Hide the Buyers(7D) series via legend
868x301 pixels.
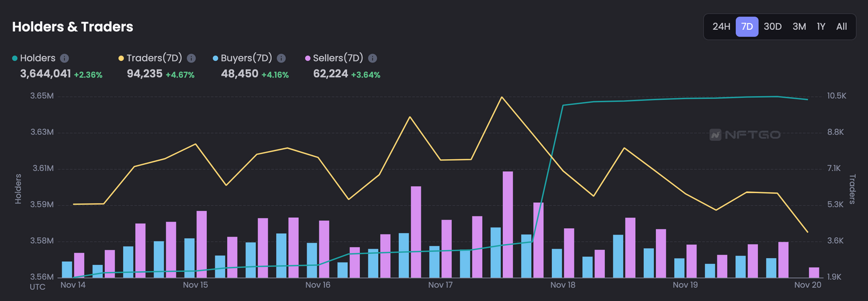click(x=246, y=58)
